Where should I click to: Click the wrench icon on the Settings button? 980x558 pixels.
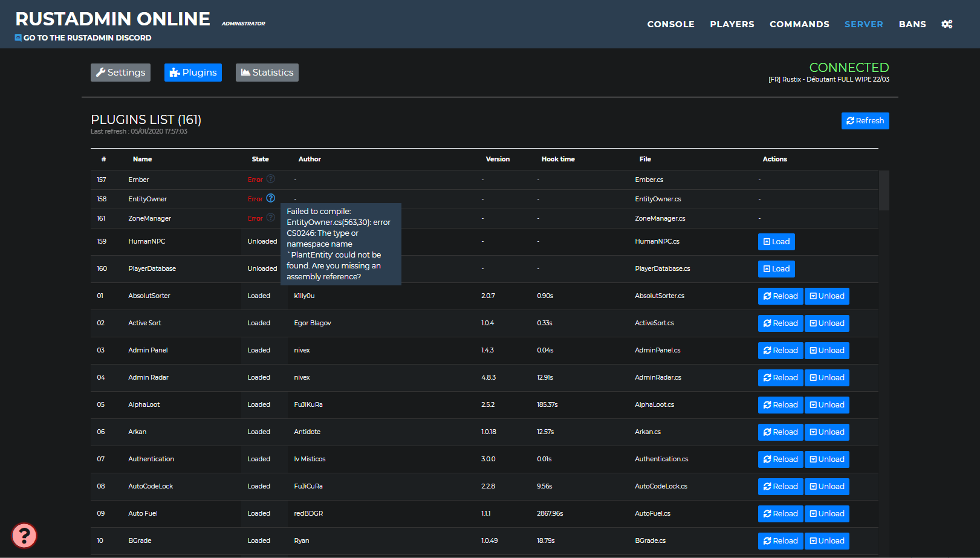click(x=101, y=72)
